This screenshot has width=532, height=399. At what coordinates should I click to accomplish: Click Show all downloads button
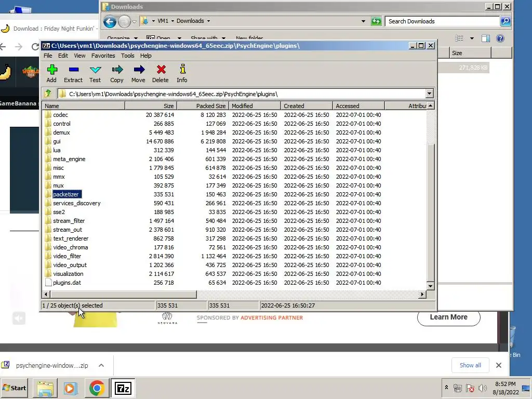click(470, 365)
